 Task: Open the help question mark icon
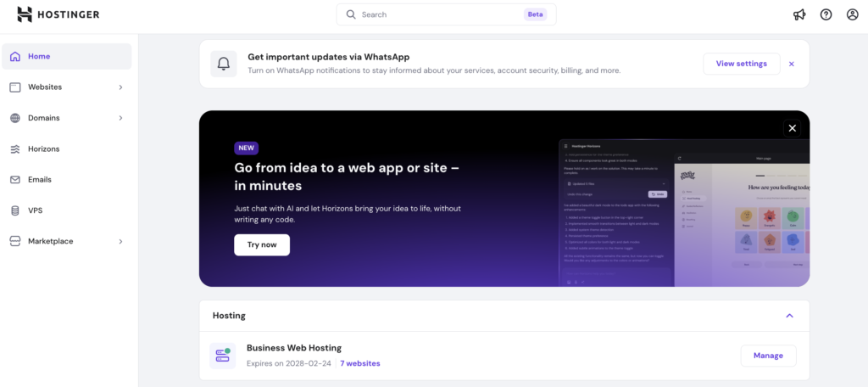click(826, 15)
